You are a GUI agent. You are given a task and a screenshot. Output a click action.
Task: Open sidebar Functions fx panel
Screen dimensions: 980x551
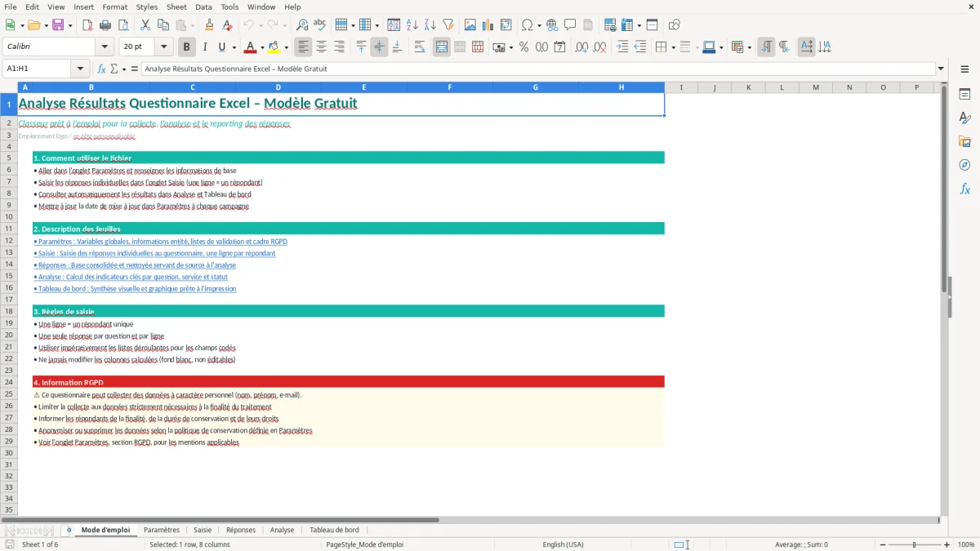[x=964, y=189]
